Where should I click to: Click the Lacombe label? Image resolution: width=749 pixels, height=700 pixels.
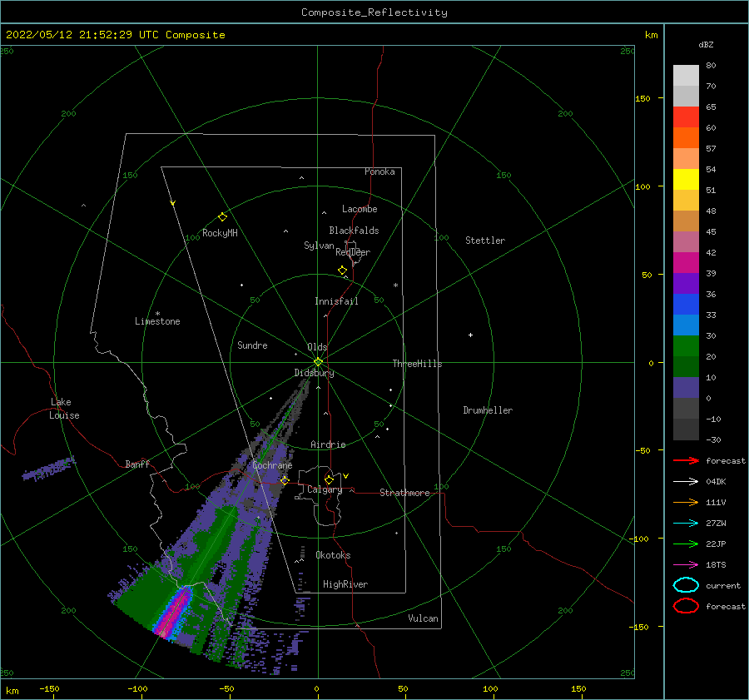point(360,209)
